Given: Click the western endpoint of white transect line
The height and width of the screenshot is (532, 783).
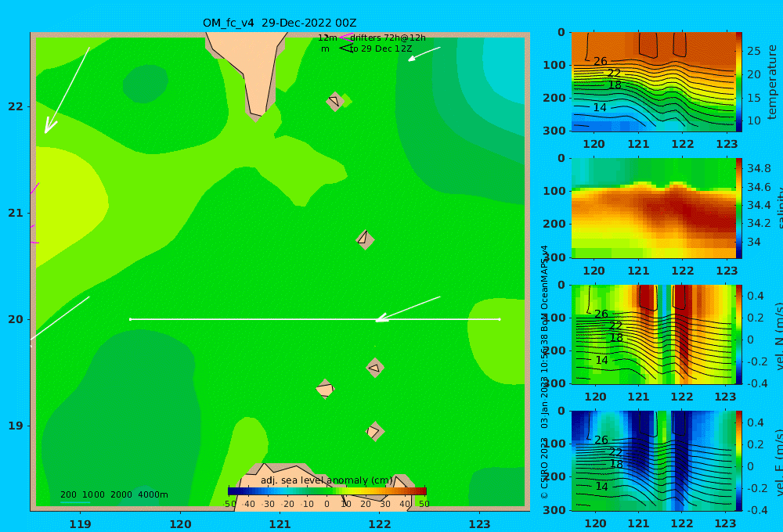Looking at the screenshot, I should [130, 319].
